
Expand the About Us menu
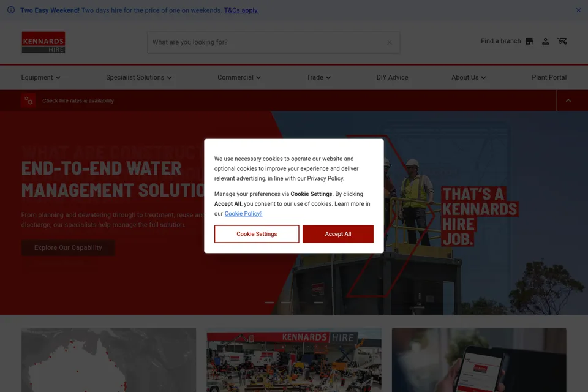tap(469, 77)
